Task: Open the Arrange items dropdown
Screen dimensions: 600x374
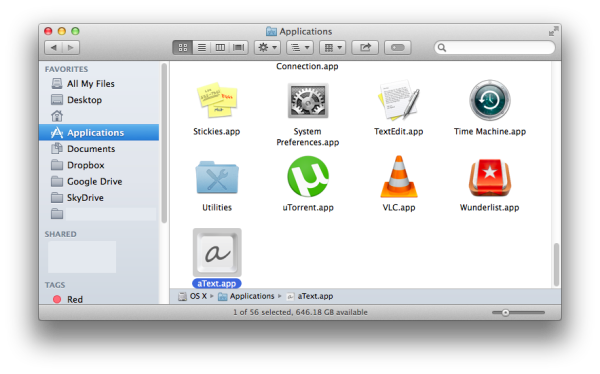Action: pos(300,47)
